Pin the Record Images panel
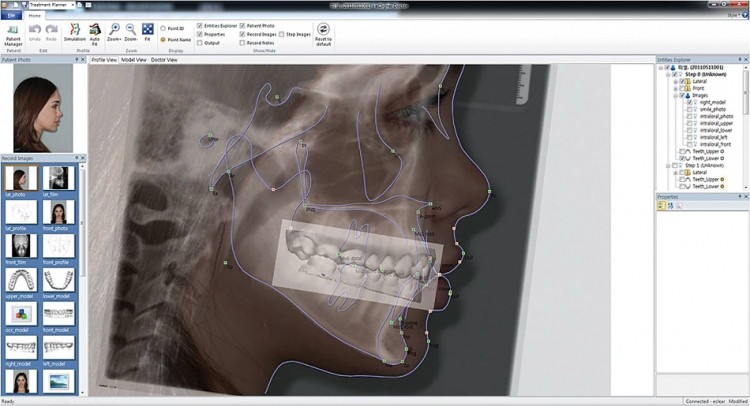The width and height of the screenshot is (750, 406). [77, 158]
